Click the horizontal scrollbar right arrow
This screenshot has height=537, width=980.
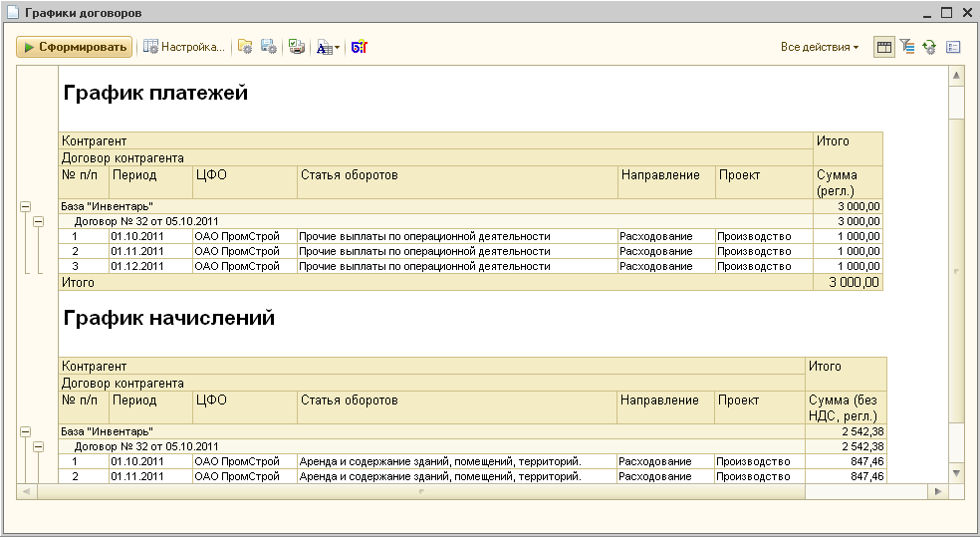tap(937, 492)
